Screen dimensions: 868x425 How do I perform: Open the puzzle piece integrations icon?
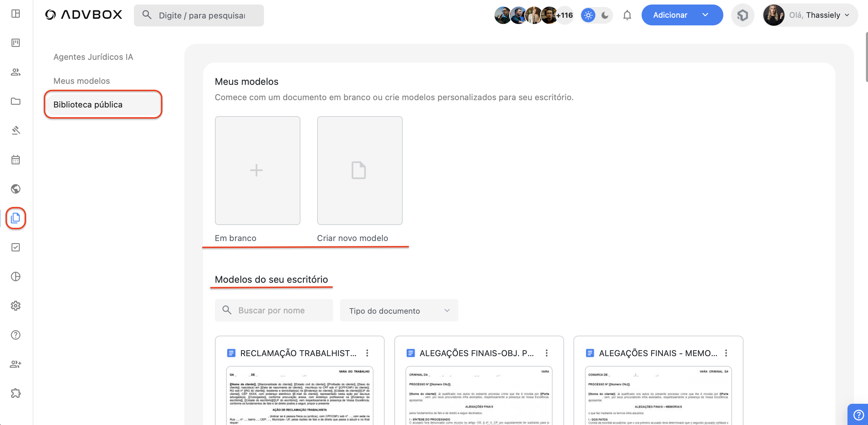[16, 393]
